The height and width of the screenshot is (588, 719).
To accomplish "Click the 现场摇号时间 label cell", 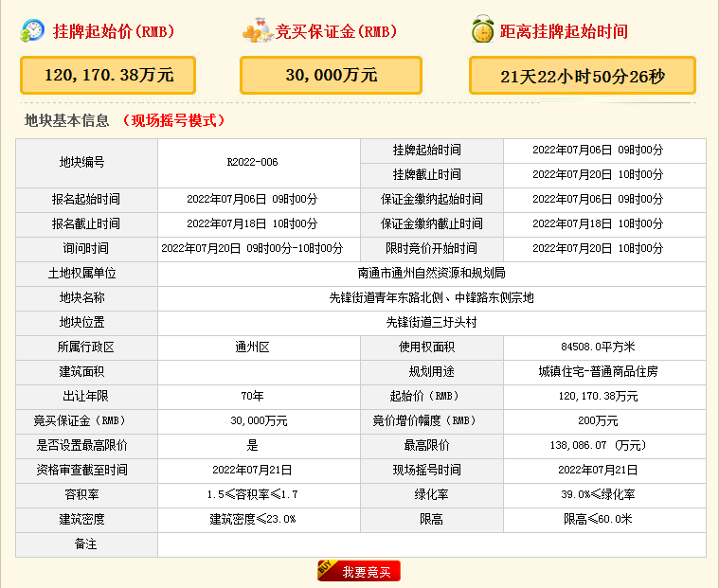I will point(432,471).
